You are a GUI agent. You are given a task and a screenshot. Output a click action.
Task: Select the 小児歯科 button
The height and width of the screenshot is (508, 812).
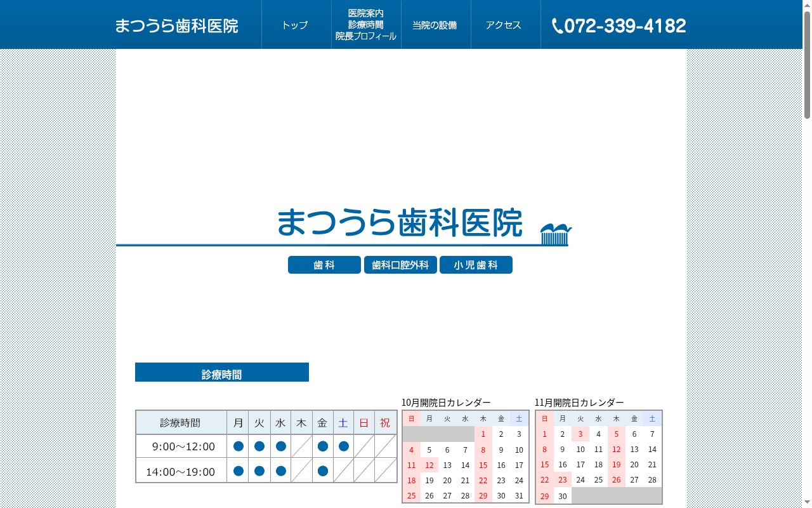[x=476, y=265]
